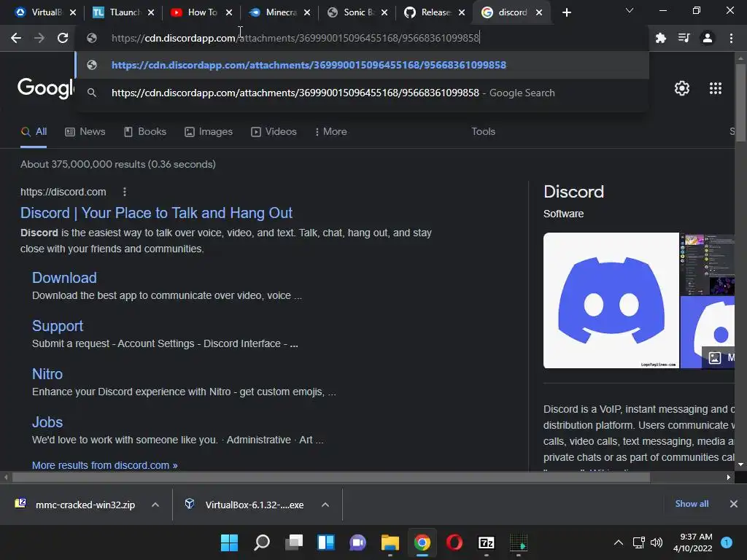
Task: Click the forward navigation arrow
Action: pos(39,38)
